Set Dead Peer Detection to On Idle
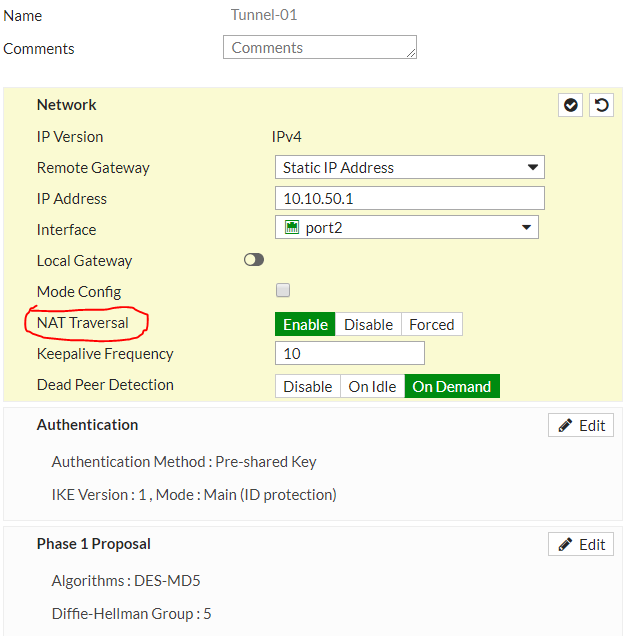628x636 pixels. [x=372, y=387]
